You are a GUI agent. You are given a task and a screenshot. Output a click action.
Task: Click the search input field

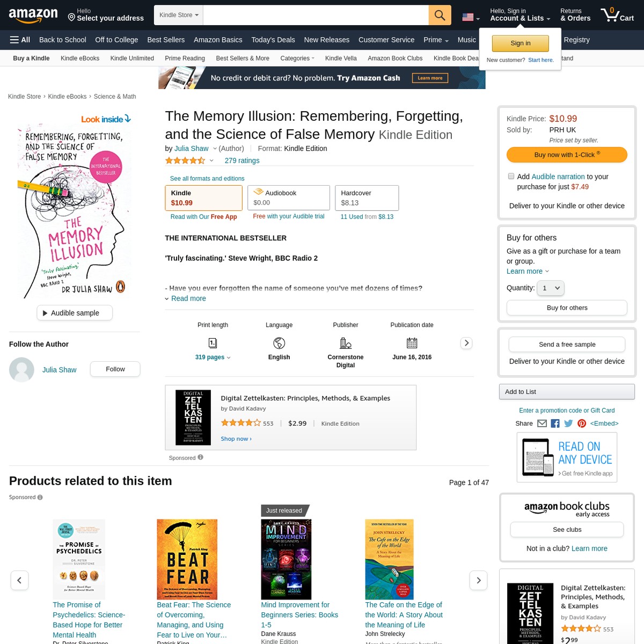316,15
